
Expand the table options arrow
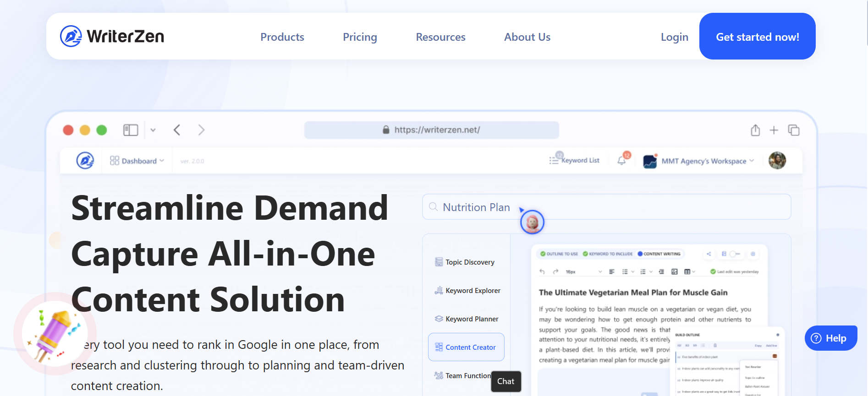pyautogui.click(x=694, y=271)
